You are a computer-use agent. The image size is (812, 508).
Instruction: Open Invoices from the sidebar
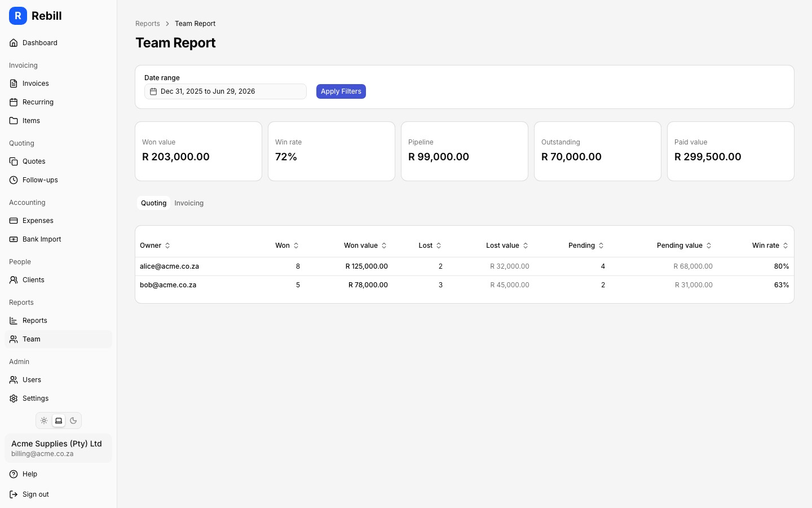tap(58, 84)
